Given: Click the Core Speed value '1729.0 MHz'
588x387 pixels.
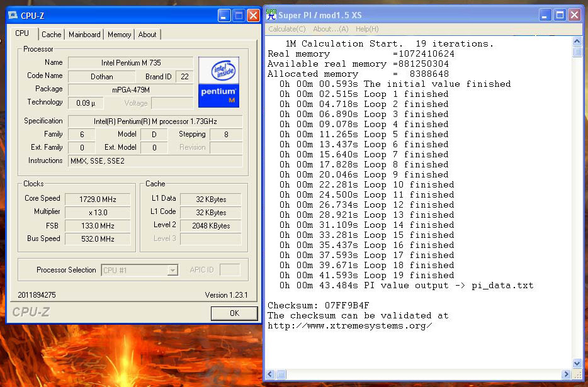Looking at the screenshot, I should click(98, 199).
